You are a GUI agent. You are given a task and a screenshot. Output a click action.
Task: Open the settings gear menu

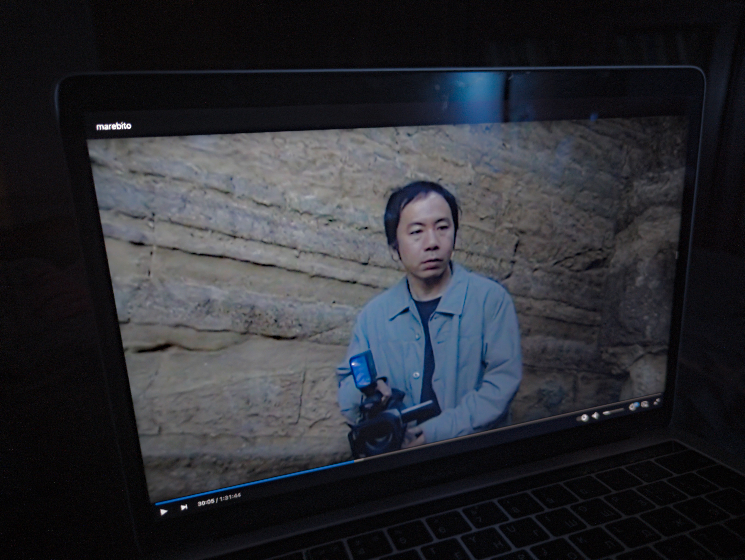click(632, 407)
